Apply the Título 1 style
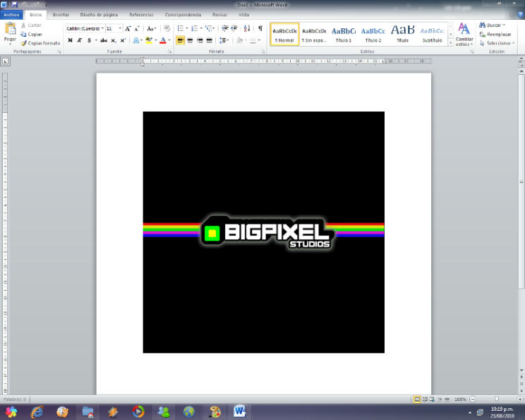This screenshot has height=420, width=525. coord(344,35)
